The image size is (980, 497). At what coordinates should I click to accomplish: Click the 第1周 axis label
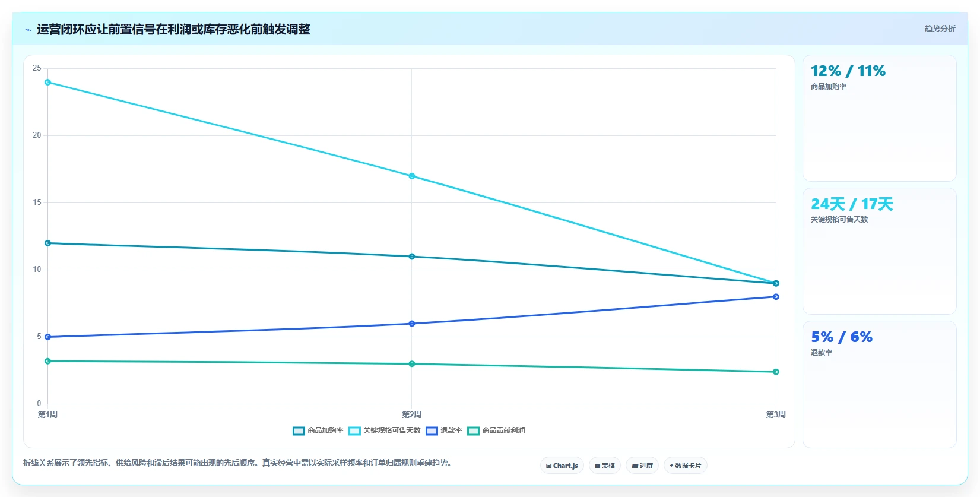[x=47, y=414]
